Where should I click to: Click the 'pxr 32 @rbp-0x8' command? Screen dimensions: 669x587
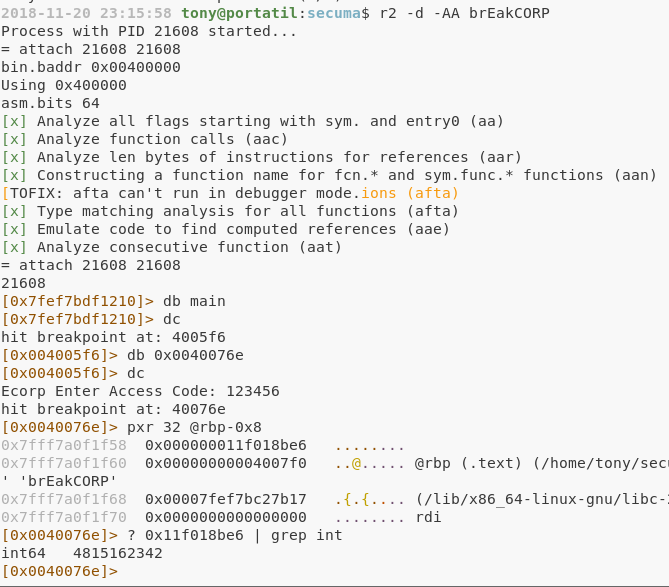pyautogui.click(x=194, y=427)
